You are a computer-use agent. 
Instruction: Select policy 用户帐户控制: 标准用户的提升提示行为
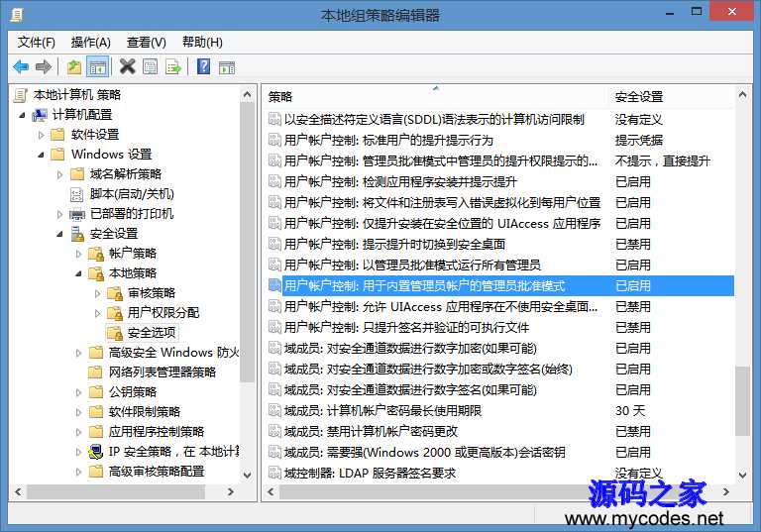tap(388, 141)
